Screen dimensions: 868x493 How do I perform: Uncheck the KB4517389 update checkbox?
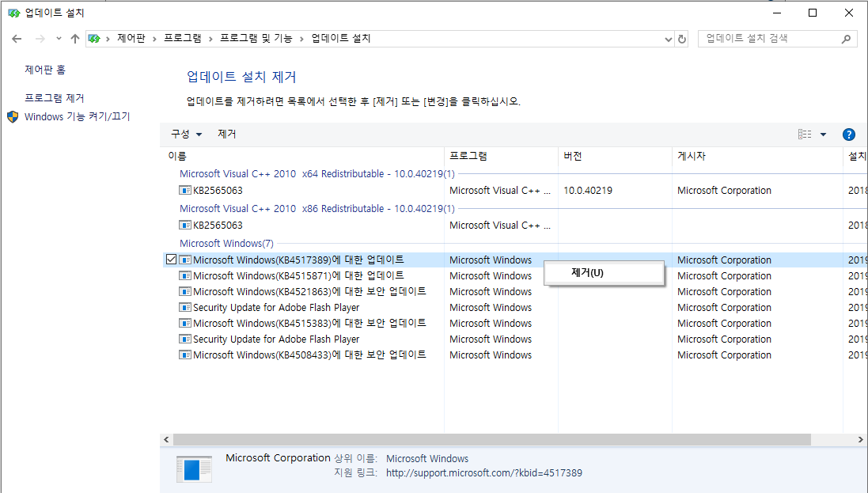tap(171, 260)
